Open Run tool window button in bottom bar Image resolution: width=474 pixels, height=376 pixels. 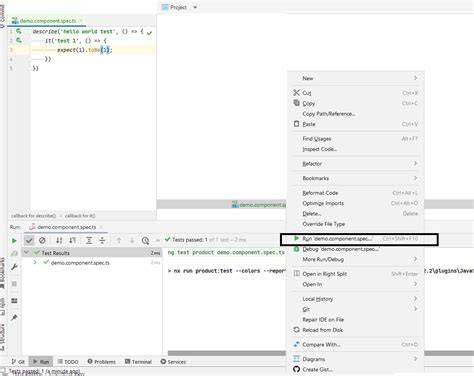point(41,362)
